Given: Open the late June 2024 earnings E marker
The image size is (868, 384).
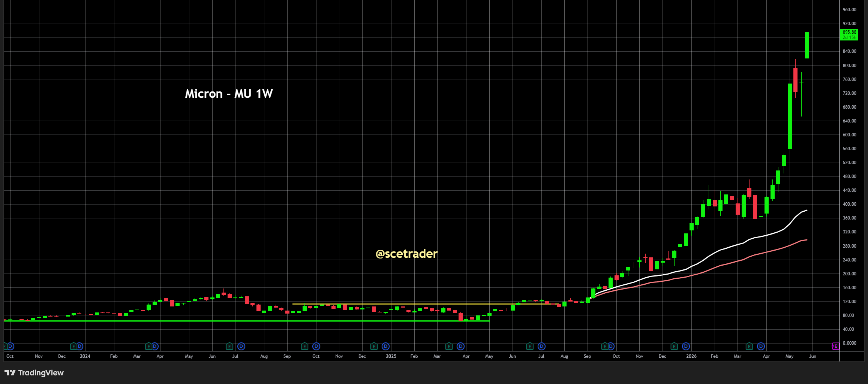Looking at the screenshot, I should point(229,346).
